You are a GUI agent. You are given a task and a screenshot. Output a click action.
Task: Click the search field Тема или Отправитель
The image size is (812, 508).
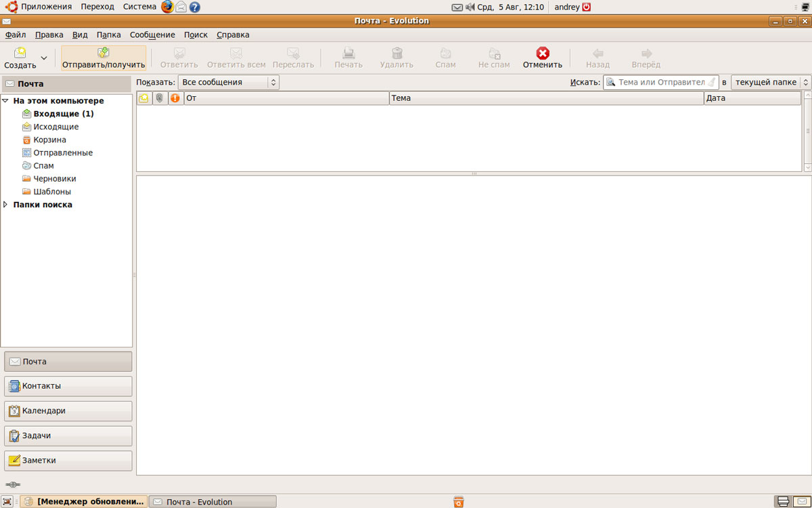click(662, 82)
